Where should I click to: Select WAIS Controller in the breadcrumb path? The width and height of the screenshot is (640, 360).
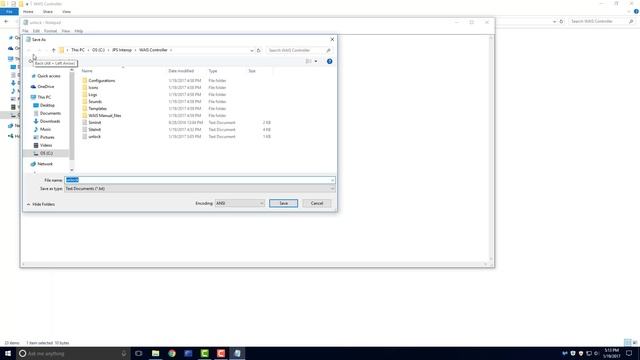(x=153, y=50)
